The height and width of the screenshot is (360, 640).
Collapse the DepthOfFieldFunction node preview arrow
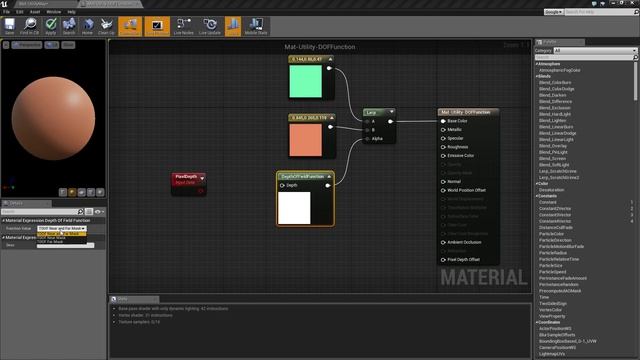pos(329,176)
